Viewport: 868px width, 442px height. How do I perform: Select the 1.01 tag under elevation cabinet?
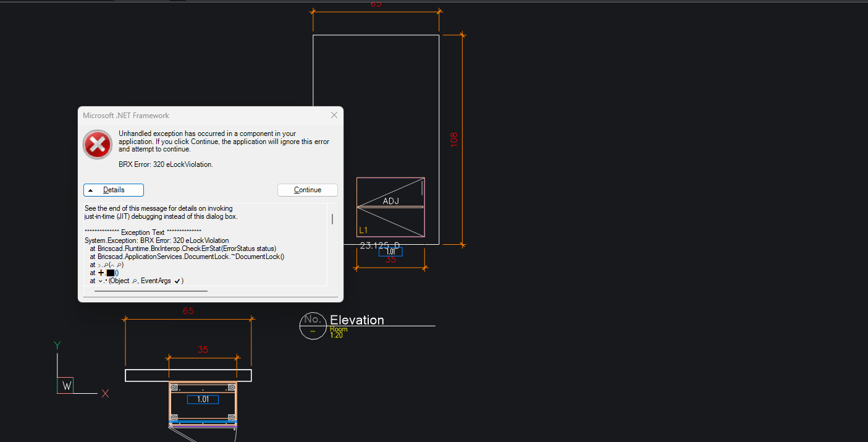tap(390, 252)
